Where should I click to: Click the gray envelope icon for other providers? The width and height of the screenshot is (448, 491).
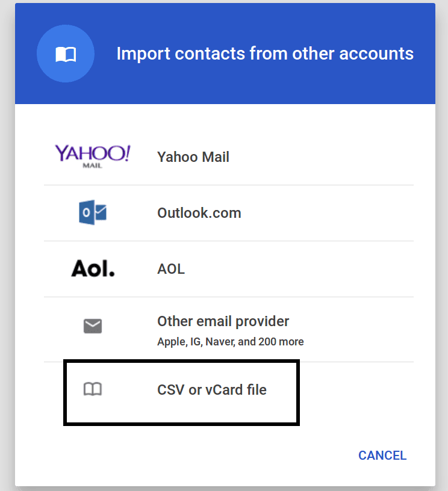(x=93, y=326)
